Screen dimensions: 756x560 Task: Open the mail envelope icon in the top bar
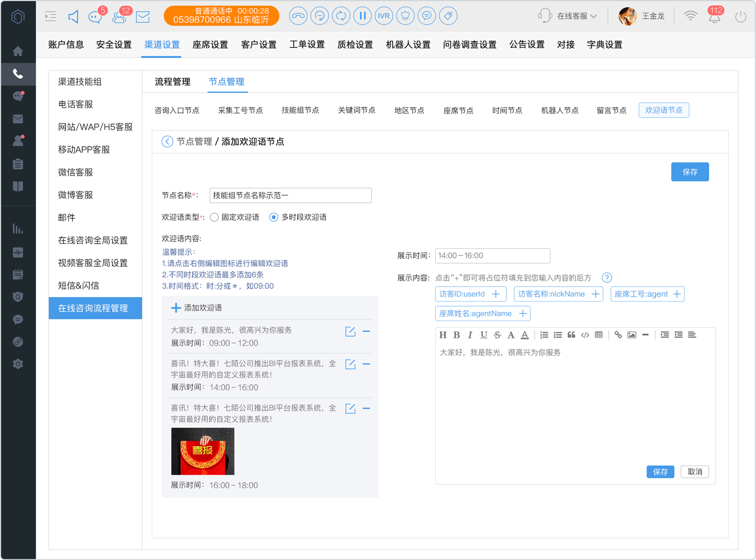pyautogui.click(x=143, y=17)
